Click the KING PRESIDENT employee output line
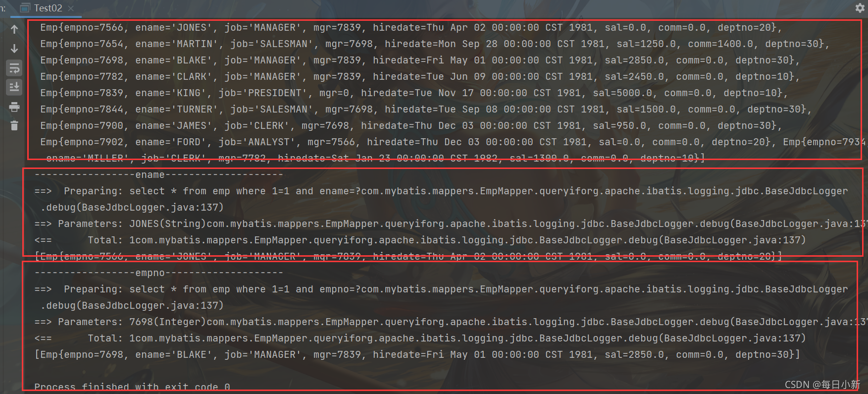This screenshot has height=394, width=868. pos(414,93)
